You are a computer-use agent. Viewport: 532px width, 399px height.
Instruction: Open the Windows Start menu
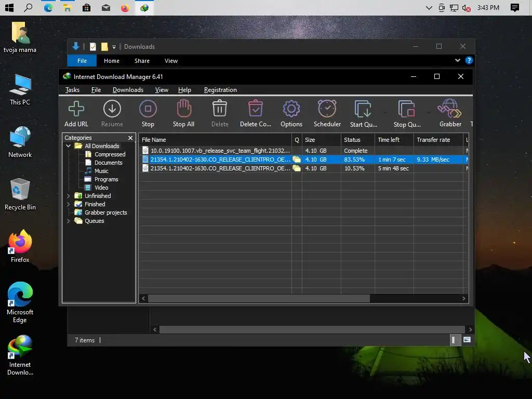pos(9,7)
